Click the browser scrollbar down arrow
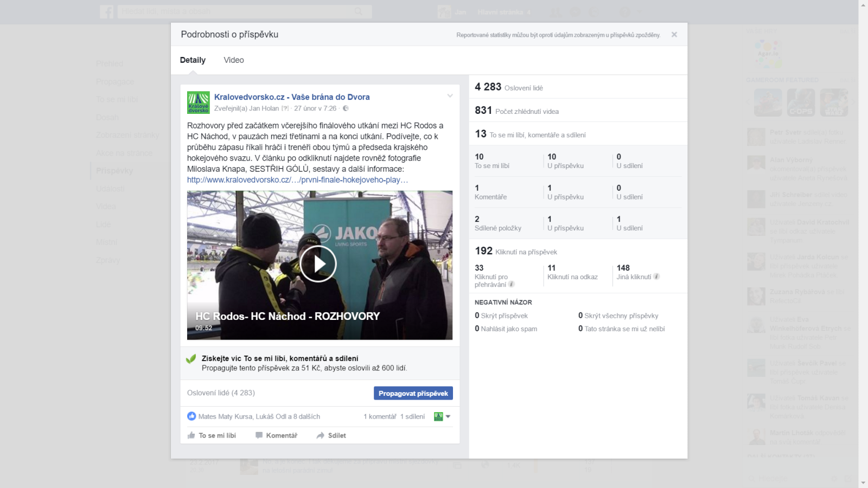This screenshot has width=868, height=488. 863,483
